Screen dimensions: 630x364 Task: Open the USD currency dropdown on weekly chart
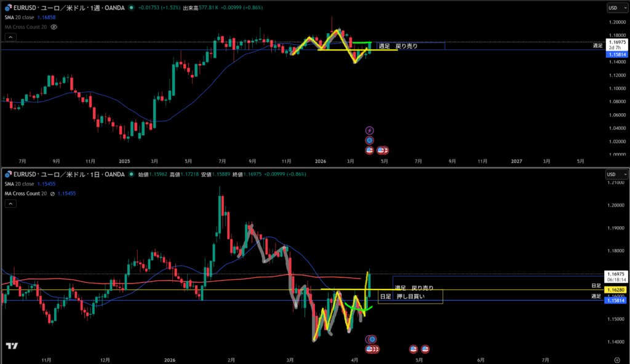coord(616,7)
